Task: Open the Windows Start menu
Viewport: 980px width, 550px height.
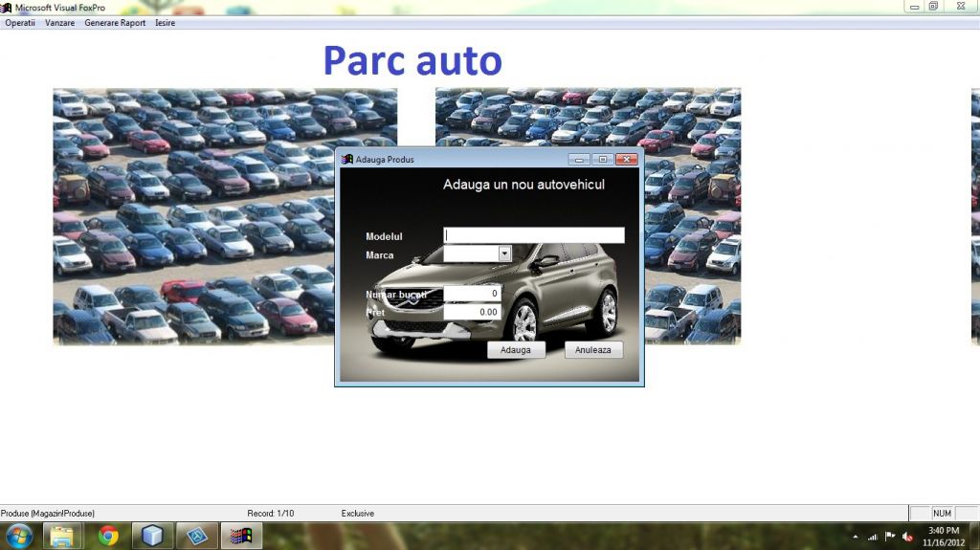Action: tap(18, 536)
